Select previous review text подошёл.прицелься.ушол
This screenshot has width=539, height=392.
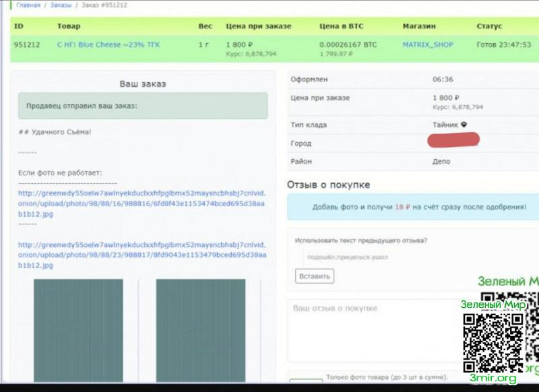tap(347, 257)
